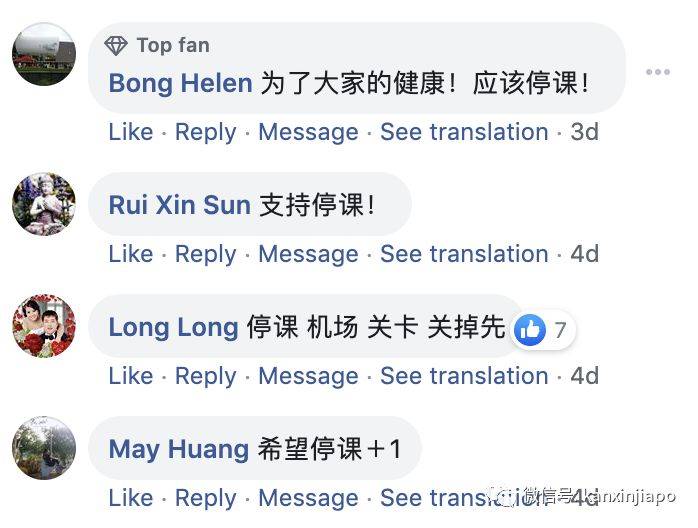See translation of Bong Helen's comment
The width and height of the screenshot is (698, 528).
pyautogui.click(x=464, y=132)
